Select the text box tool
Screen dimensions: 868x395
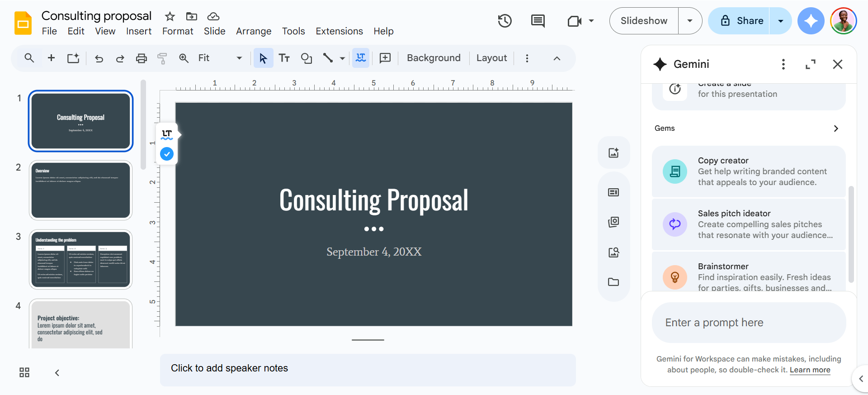(284, 58)
